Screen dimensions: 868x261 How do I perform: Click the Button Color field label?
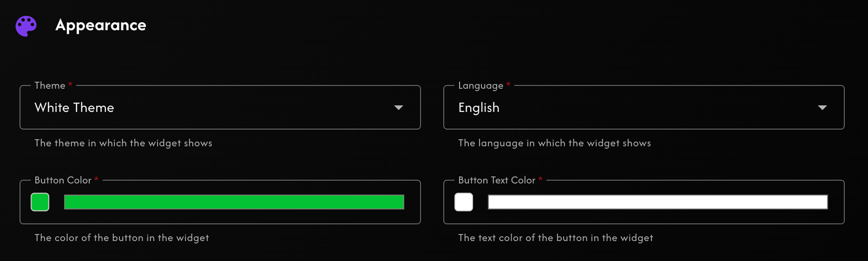pyautogui.click(x=63, y=180)
